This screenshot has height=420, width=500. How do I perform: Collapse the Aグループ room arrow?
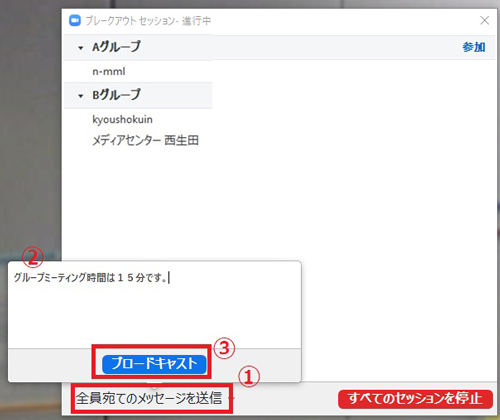(x=80, y=48)
